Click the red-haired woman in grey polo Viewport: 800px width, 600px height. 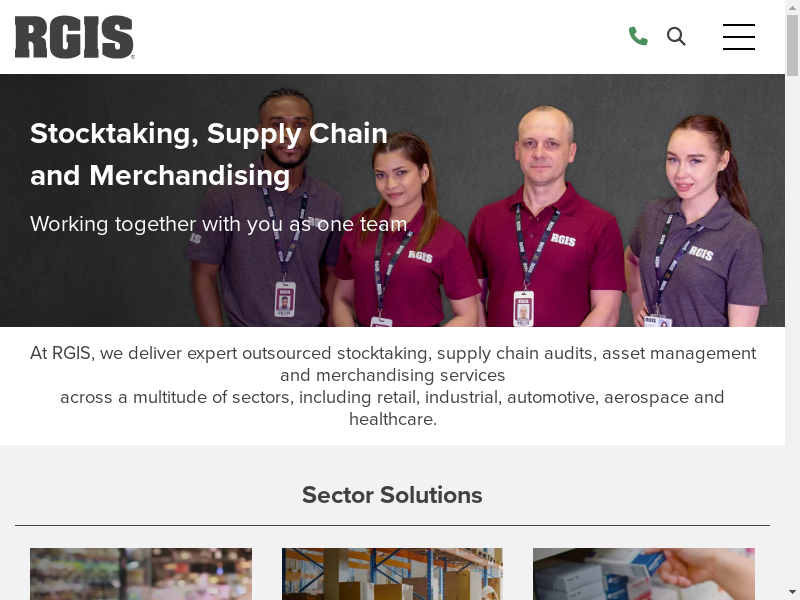[698, 224]
